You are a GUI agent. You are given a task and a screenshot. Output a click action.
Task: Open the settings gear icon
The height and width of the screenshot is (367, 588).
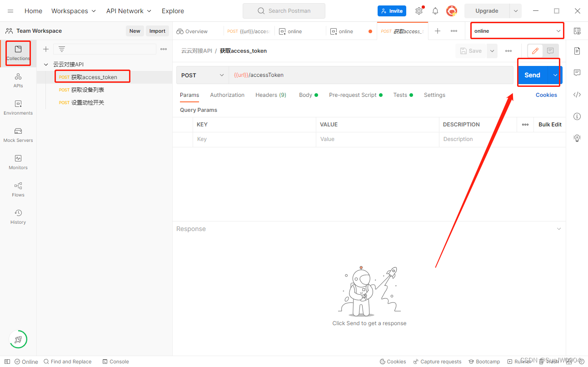pos(419,11)
